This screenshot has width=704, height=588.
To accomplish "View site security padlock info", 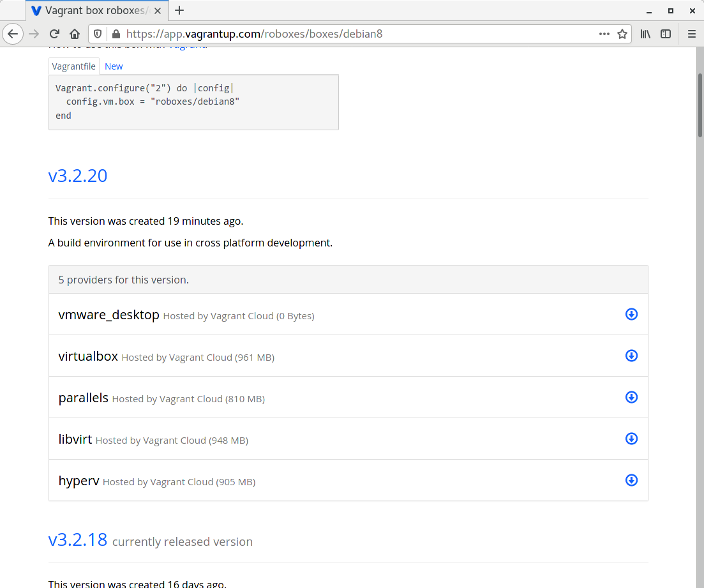I will click(x=116, y=34).
